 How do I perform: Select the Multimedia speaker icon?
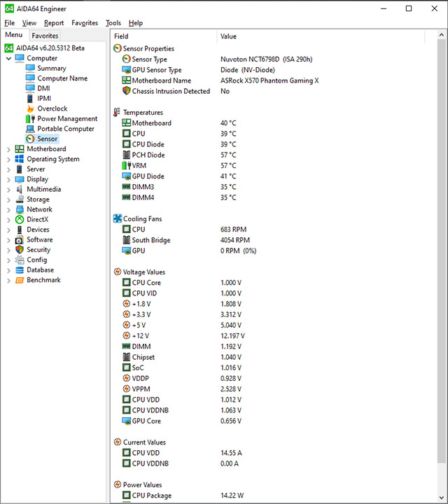(20, 189)
